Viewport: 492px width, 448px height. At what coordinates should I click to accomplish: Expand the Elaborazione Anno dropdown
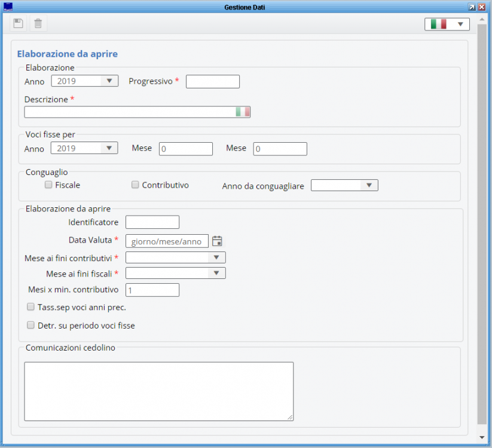coord(84,81)
